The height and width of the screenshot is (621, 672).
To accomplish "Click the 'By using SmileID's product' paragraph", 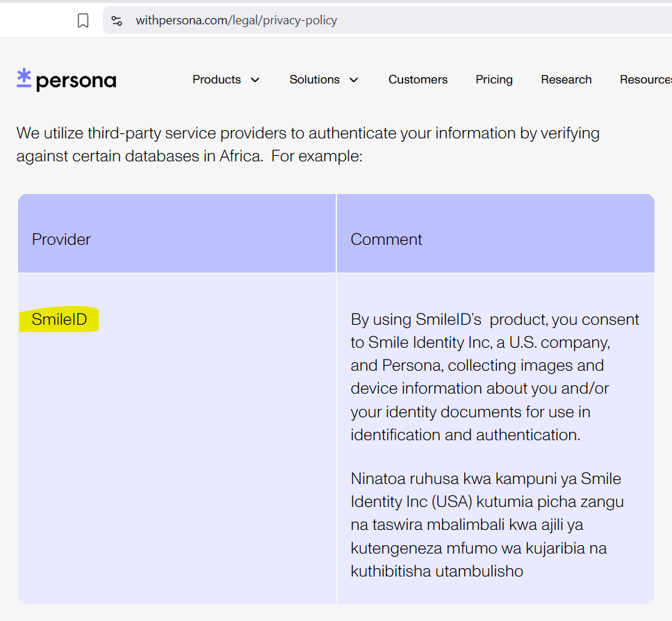I will tap(495, 377).
